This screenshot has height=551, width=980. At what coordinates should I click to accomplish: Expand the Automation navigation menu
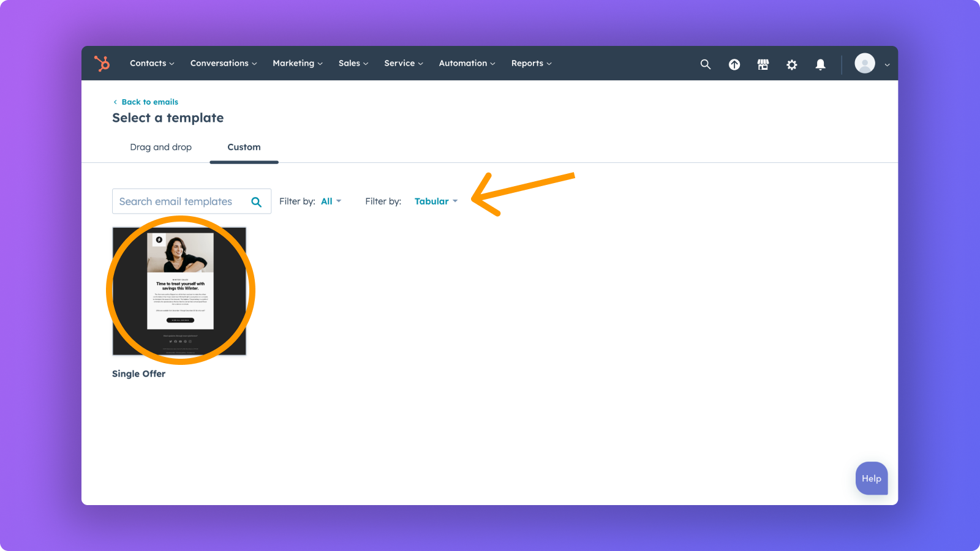(x=466, y=63)
